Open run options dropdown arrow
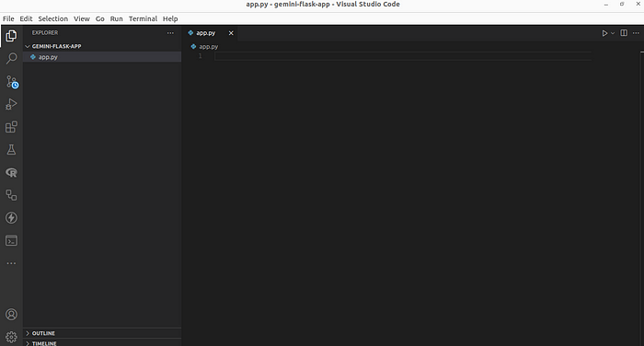The image size is (644, 346). coord(613,33)
